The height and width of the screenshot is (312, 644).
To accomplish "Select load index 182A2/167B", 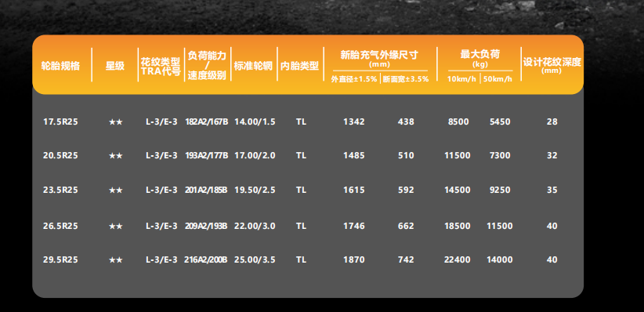I will 207,122.
